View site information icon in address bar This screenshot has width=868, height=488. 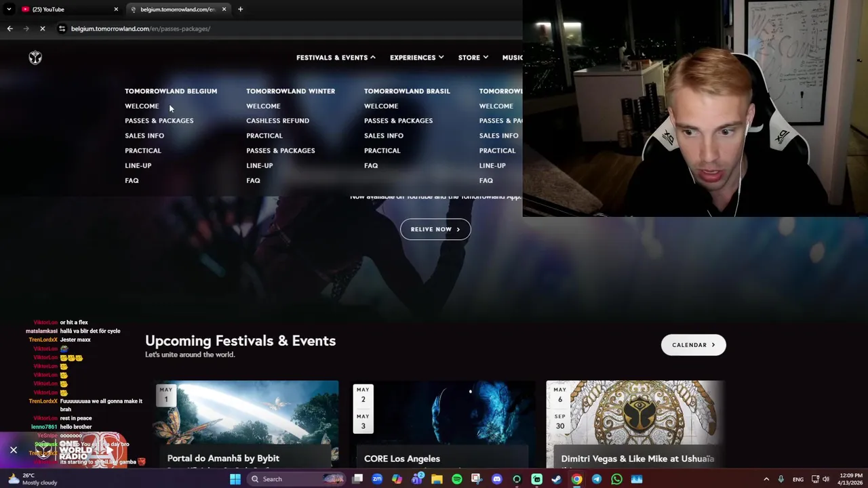(62, 28)
